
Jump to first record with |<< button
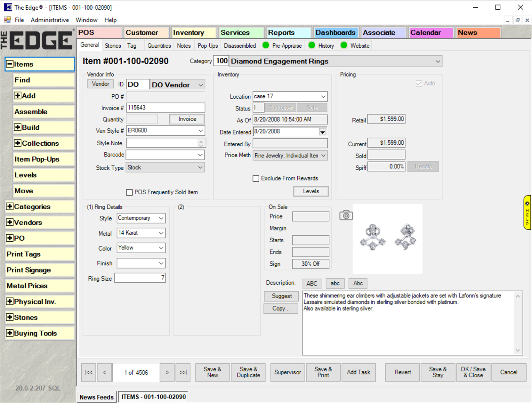tap(89, 372)
